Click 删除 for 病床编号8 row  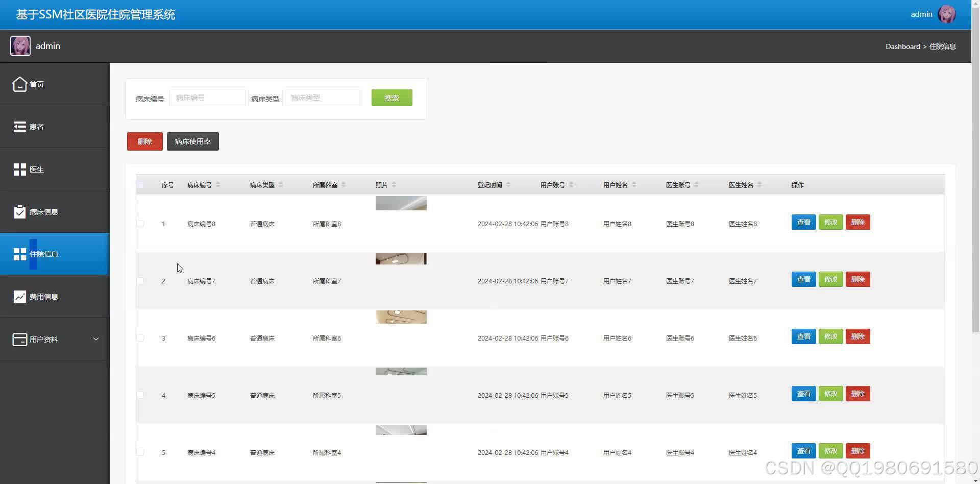pos(857,222)
